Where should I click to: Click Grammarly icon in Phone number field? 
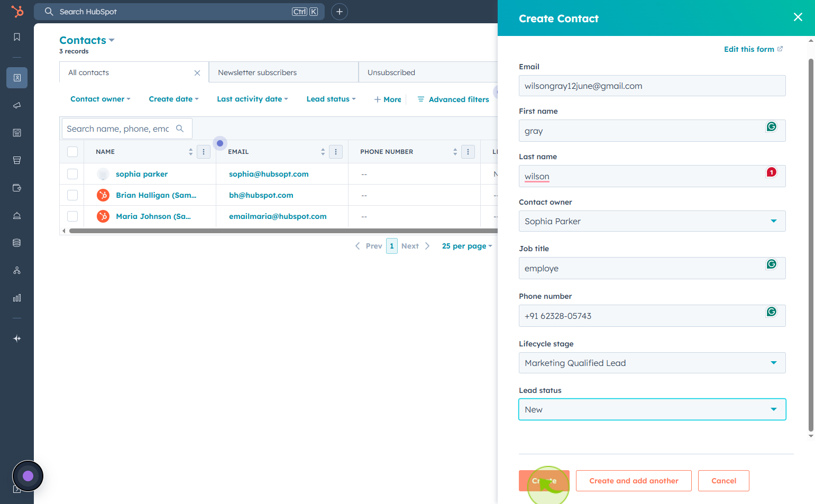(x=772, y=311)
